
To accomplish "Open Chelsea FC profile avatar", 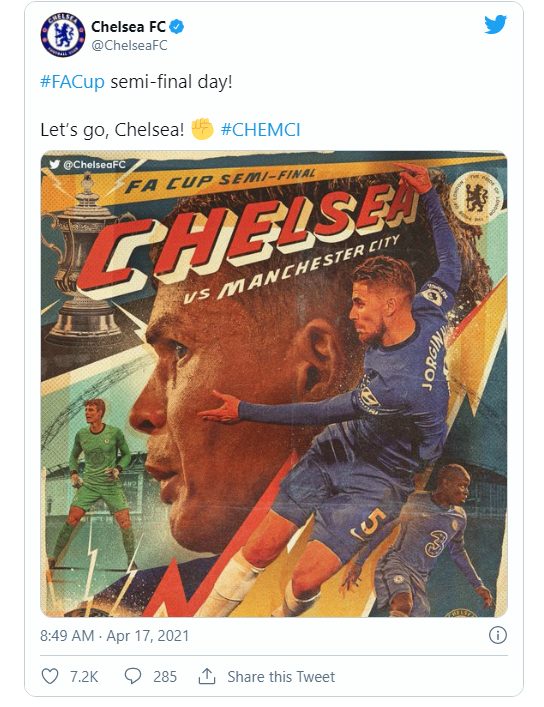I will pyautogui.click(x=63, y=35).
